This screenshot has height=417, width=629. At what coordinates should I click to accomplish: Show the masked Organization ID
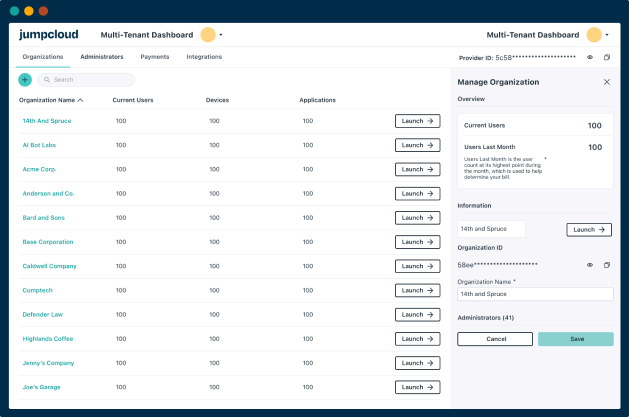tap(590, 265)
